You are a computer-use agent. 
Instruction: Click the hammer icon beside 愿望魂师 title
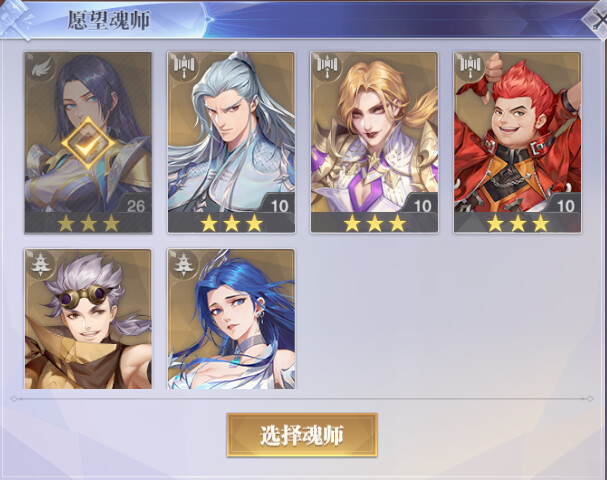pos(15,19)
